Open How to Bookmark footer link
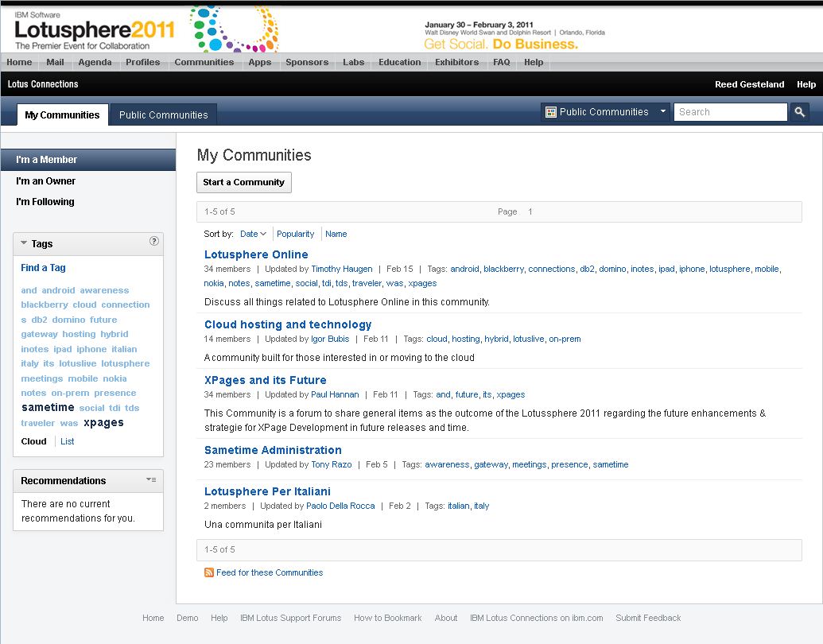Image resolution: width=823 pixels, height=644 pixels. [388, 618]
